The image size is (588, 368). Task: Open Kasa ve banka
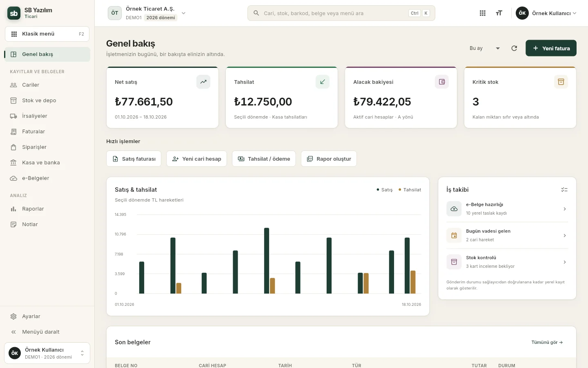coord(47,163)
